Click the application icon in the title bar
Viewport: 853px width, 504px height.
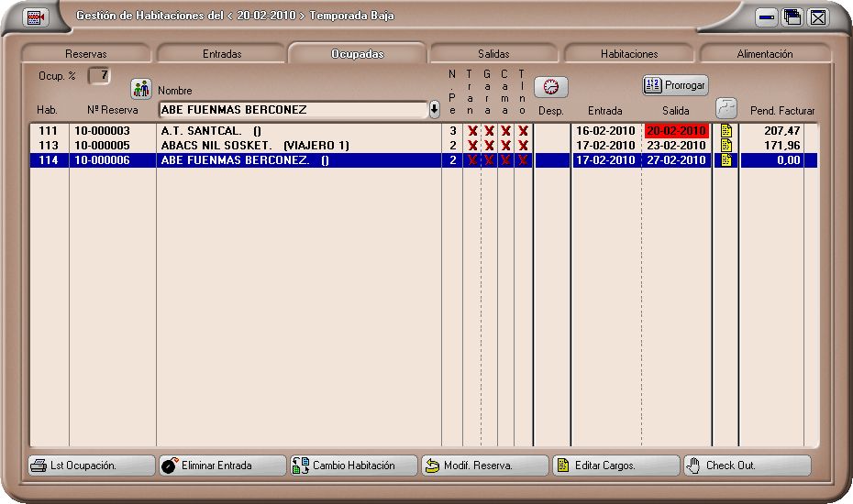35,16
